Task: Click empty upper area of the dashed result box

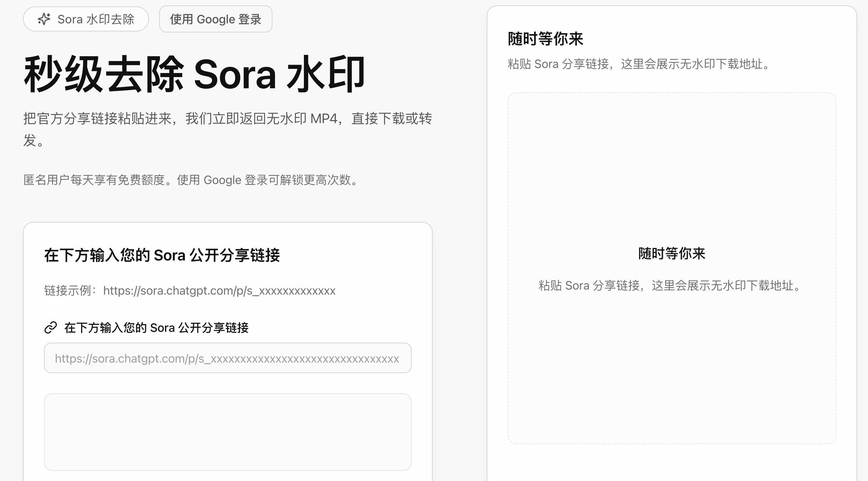Action: (x=672, y=162)
